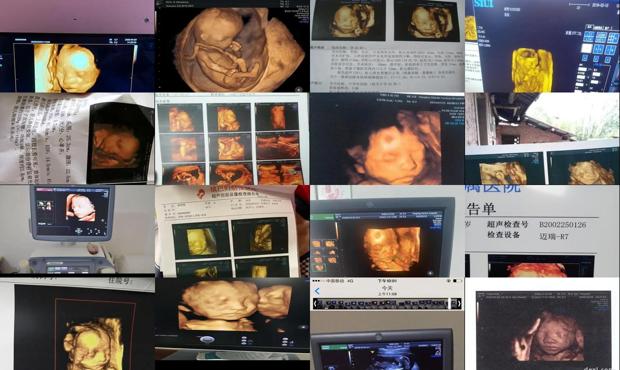Click the battery icon in phone status bar
Image resolution: width=620 pixels, height=370 pixels.
coord(455,281)
